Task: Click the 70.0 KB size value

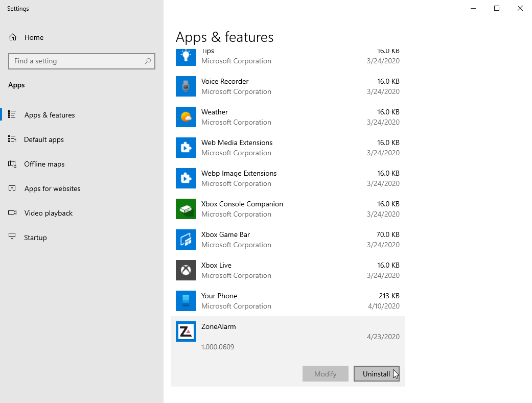Action: [x=388, y=235]
